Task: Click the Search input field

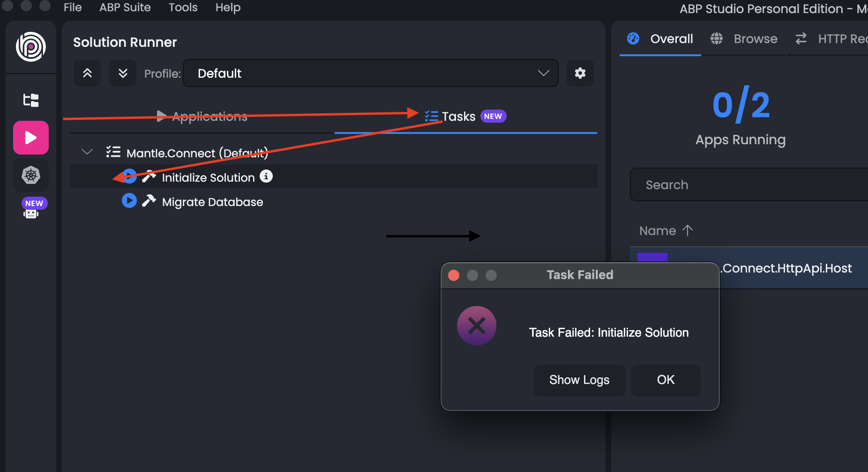Action: pos(750,185)
